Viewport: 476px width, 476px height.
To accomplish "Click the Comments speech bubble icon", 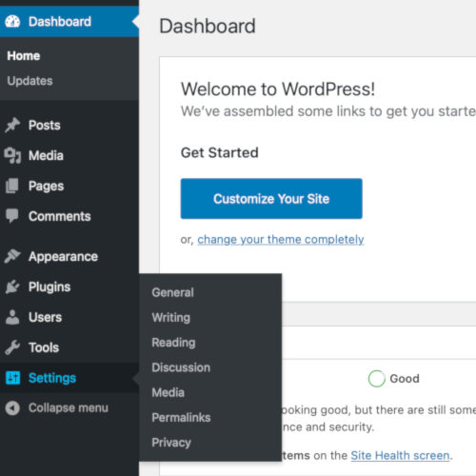I will click(12, 216).
